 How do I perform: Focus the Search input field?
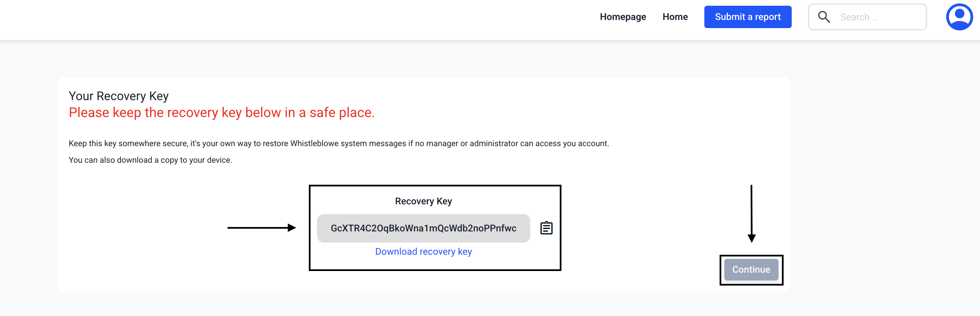coord(879,17)
